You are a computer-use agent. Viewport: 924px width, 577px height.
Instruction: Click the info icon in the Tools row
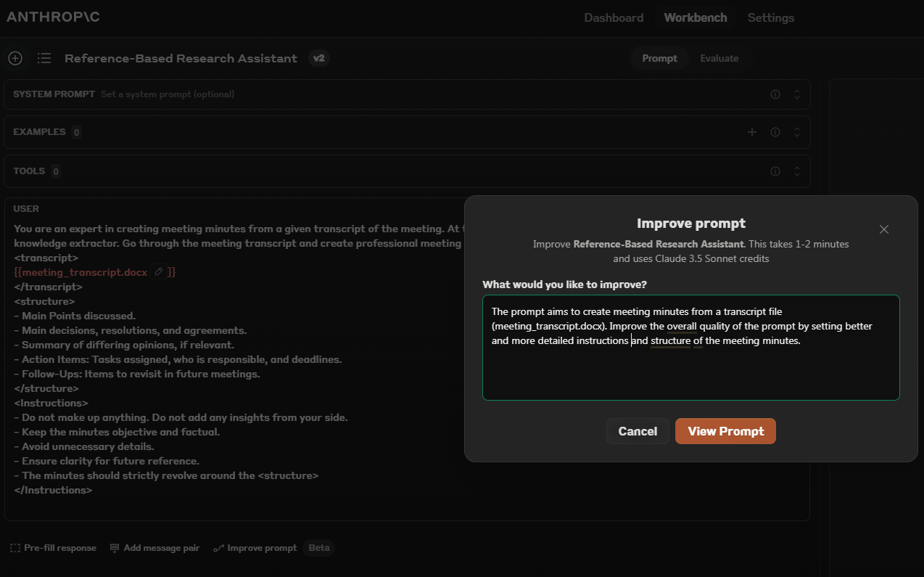(775, 171)
